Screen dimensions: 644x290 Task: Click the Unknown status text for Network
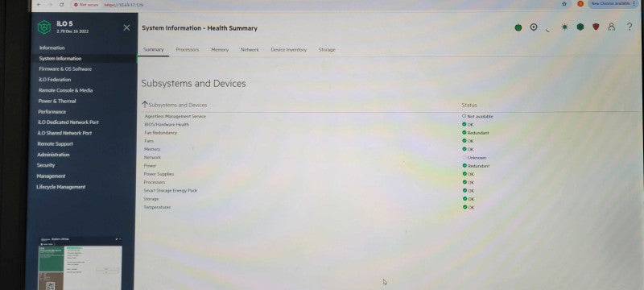pos(477,158)
